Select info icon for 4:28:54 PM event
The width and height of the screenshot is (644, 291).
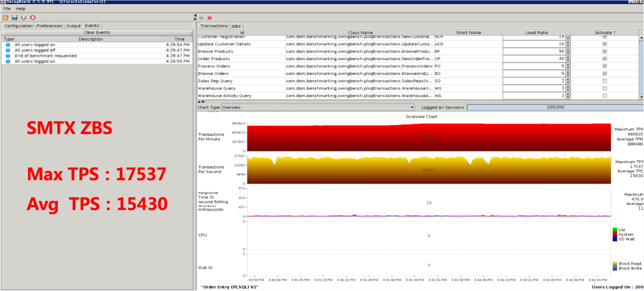pos(8,61)
